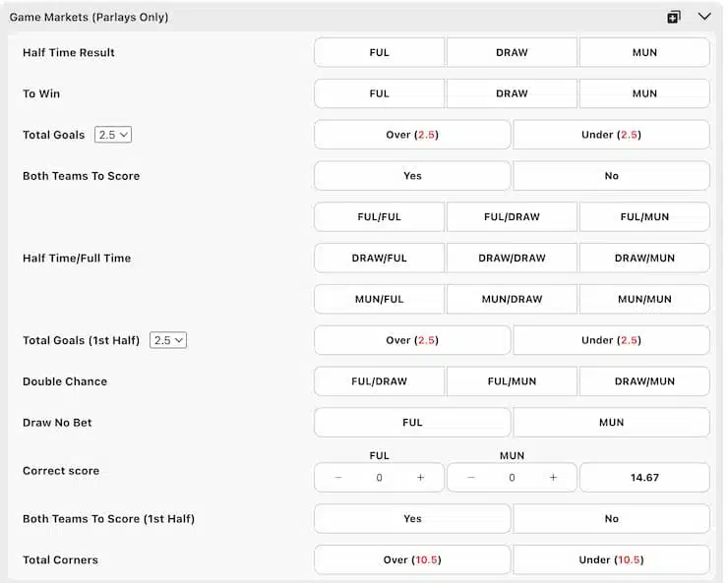Screen dimensions: 728x583
Task: Choose MUN in Draw No Bet
Action: [612, 423]
